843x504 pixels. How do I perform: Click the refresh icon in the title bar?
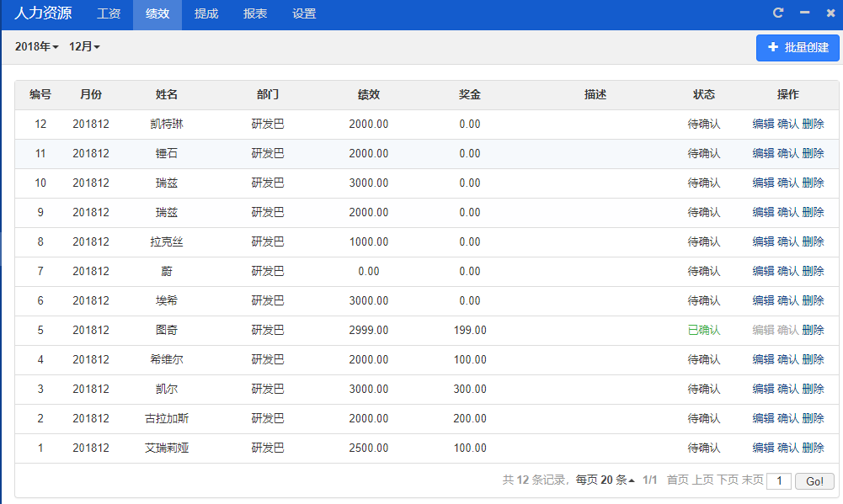click(778, 13)
